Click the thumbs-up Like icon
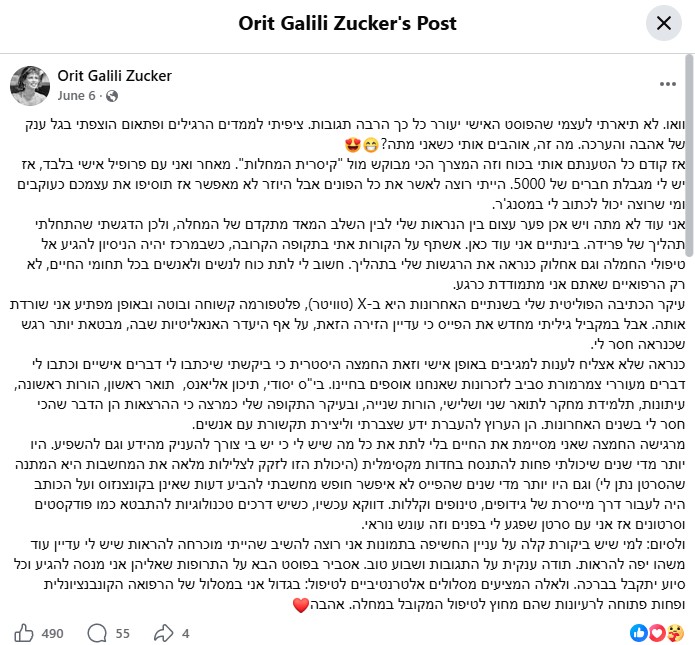This screenshot has height=645, width=695. 24,633
